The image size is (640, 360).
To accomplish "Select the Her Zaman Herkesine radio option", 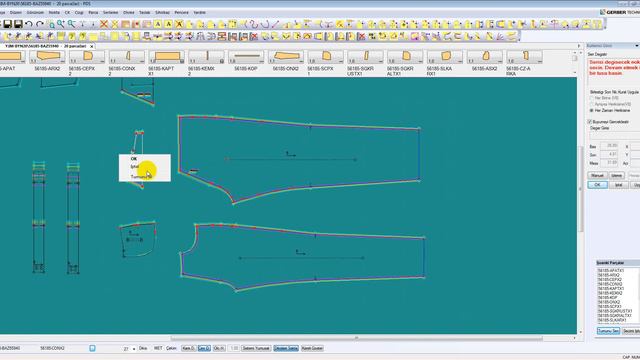I will 591,111.
